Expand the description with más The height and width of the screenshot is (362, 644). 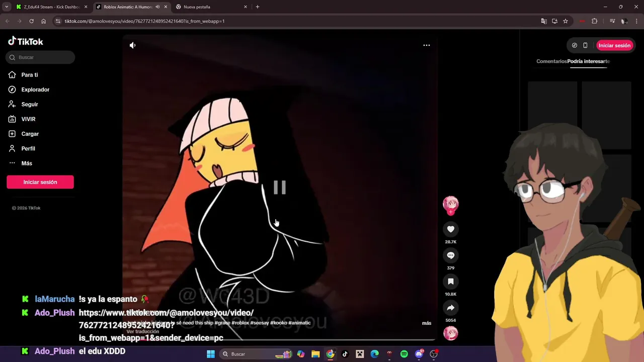tap(427, 323)
